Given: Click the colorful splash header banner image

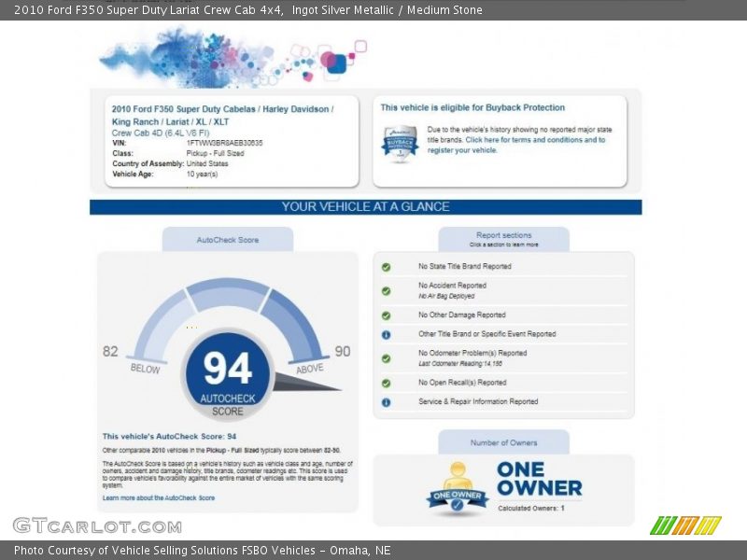Looking at the screenshot, I should coord(233,57).
